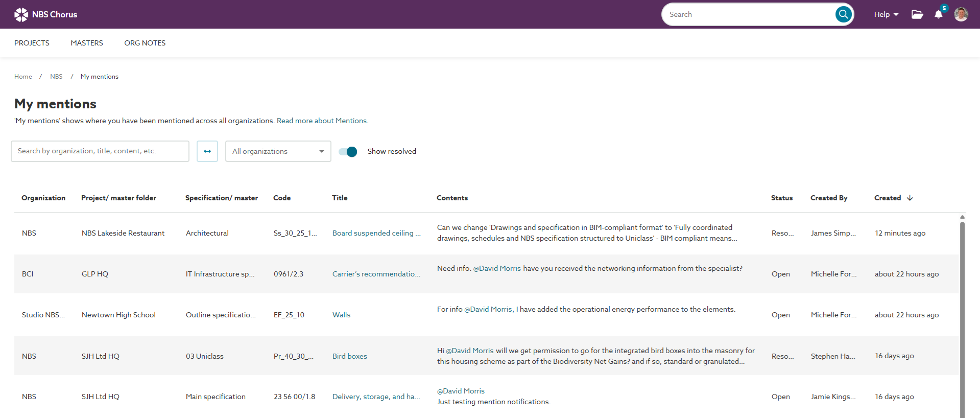The image size is (980, 418).
Task: Open the Carrier's recommendations title link
Action: pos(376,274)
